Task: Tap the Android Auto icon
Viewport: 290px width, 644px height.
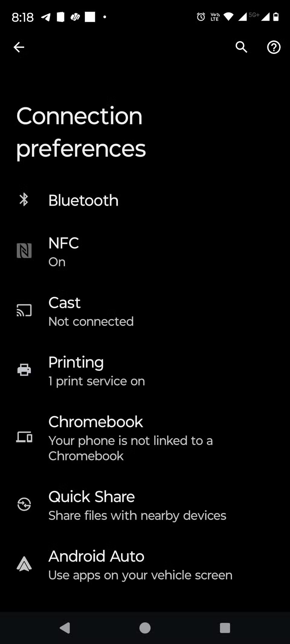Action: point(24,564)
